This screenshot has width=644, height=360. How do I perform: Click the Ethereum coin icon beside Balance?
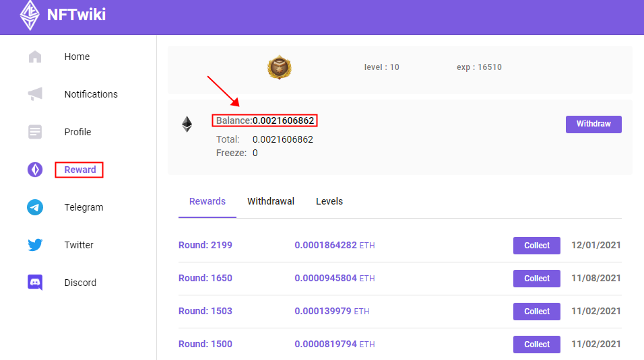coord(187,124)
